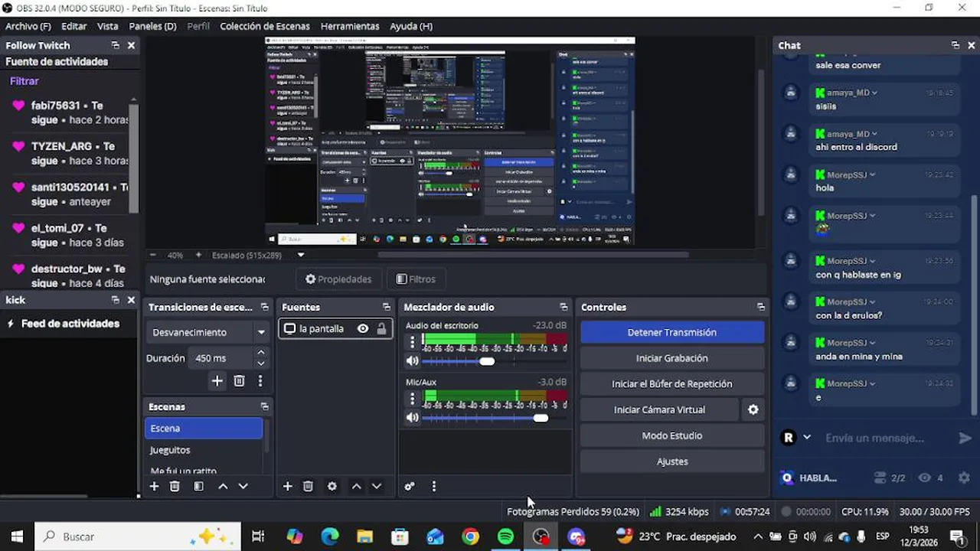Screen dimensions: 980x551
Task: Move source up arrow in Fuentes
Action: [356, 486]
